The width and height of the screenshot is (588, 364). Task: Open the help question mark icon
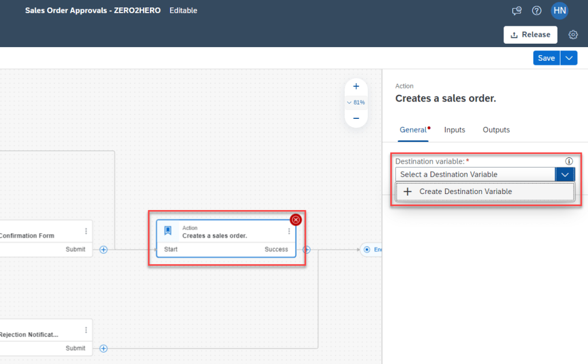coord(536,10)
